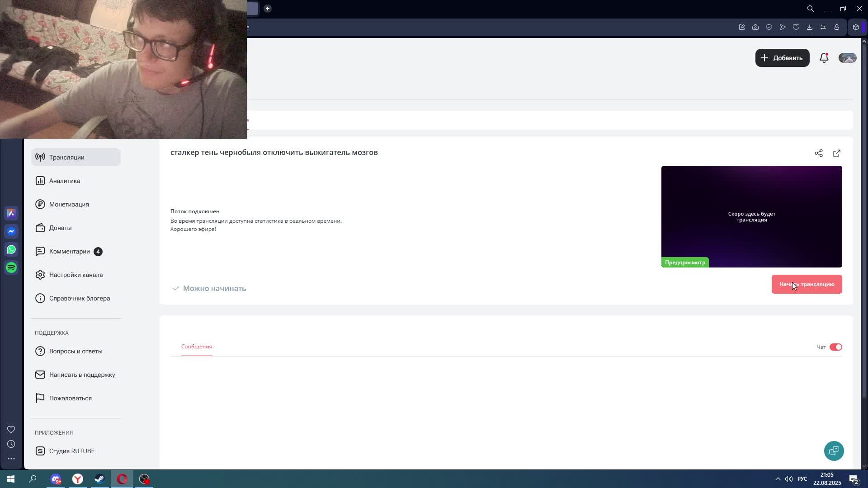This screenshot has width=868, height=488.
Task: Open Messenger in browser sidebar
Action: pos(11,231)
